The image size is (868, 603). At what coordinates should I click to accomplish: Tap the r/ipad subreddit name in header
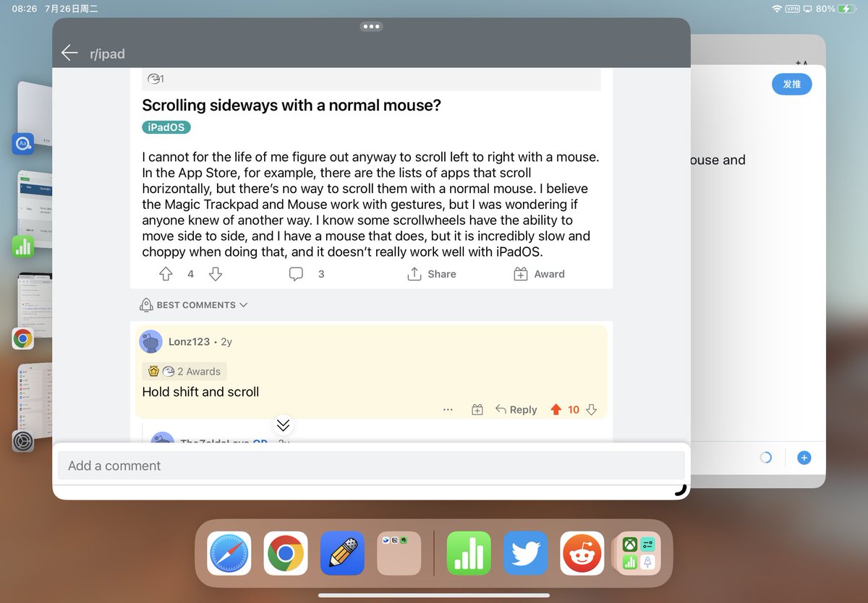pyautogui.click(x=108, y=54)
